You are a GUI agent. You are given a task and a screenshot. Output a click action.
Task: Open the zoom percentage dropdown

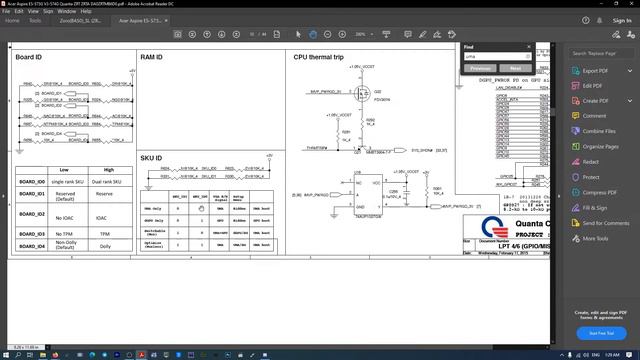[x=371, y=35]
